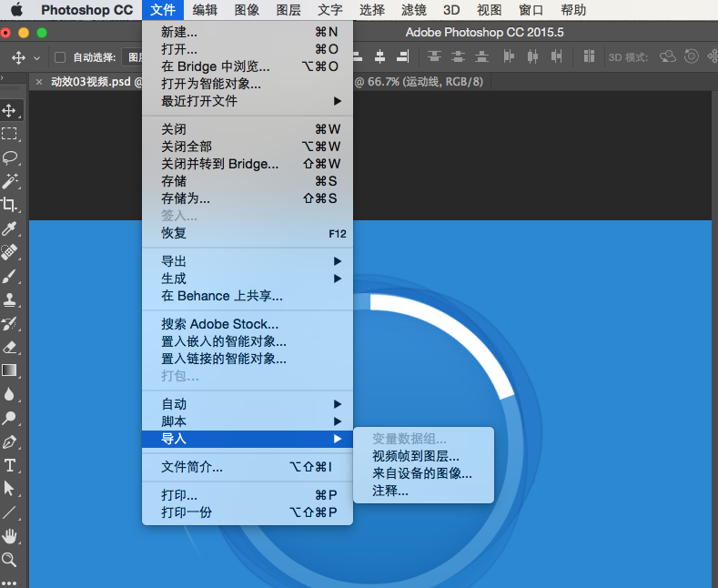Select the Magic Wand tool
This screenshot has width=718, height=588.
10,181
